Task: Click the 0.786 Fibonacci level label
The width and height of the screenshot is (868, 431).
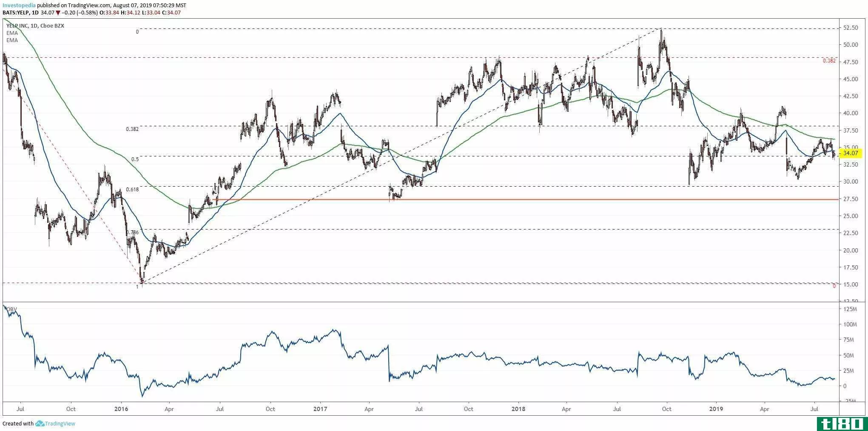Action: (x=132, y=233)
